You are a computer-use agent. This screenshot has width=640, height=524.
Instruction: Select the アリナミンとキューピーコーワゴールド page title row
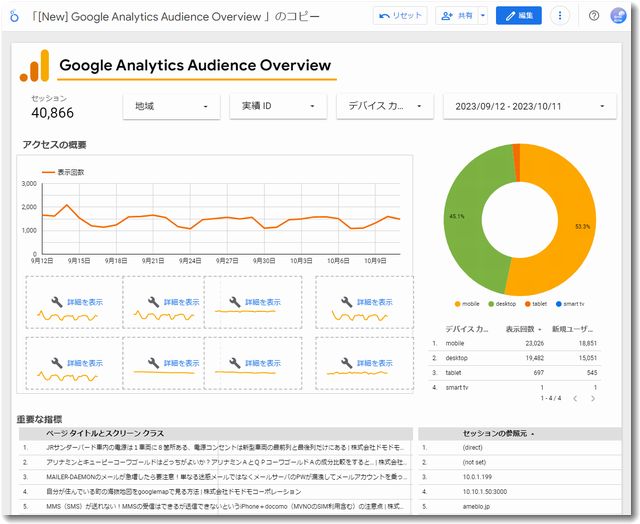(216, 462)
